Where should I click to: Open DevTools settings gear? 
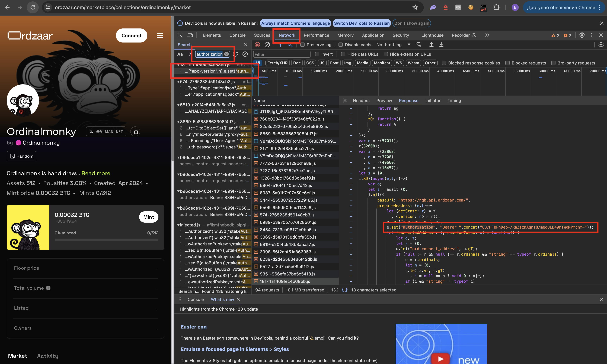tap(582, 35)
